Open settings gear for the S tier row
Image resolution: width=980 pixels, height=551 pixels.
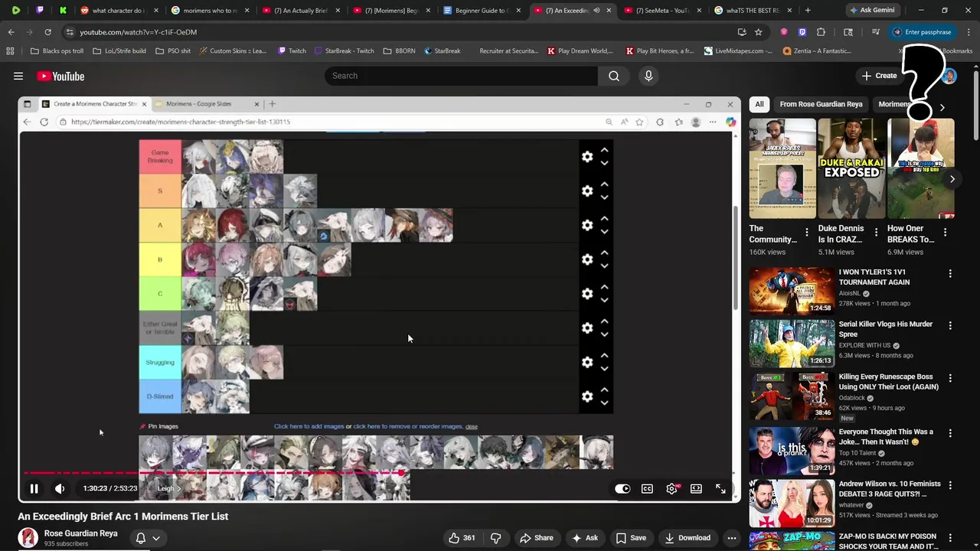coord(587,191)
